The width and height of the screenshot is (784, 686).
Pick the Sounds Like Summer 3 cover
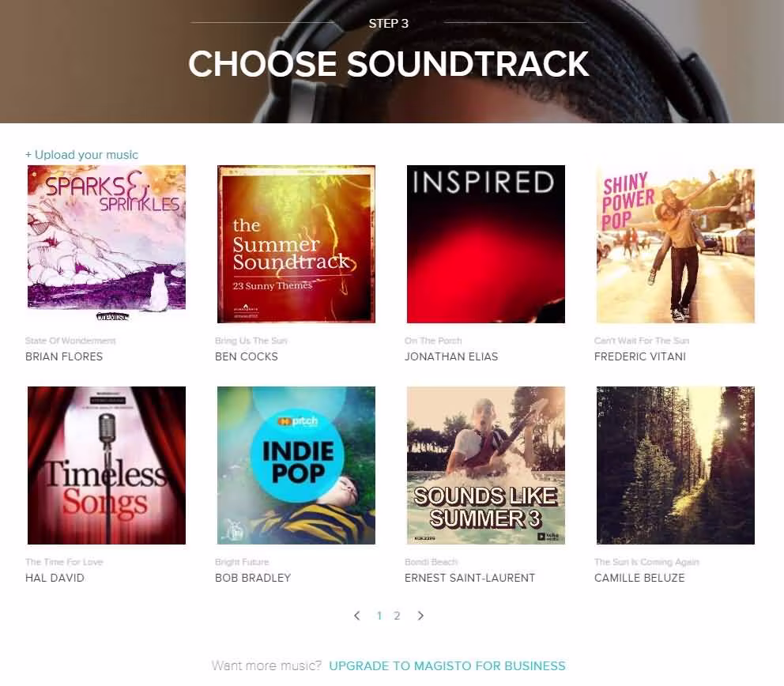pyautogui.click(x=486, y=465)
